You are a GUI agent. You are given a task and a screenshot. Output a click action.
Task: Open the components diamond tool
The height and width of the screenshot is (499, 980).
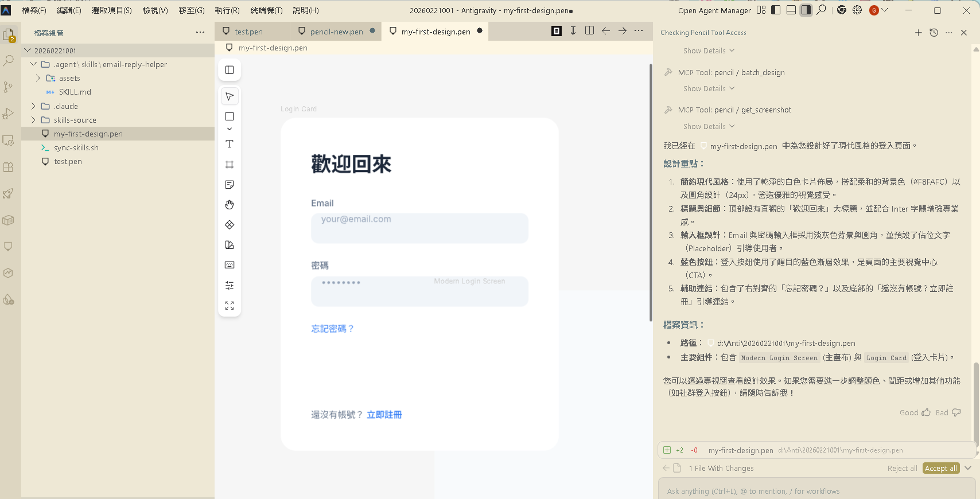[230, 225]
